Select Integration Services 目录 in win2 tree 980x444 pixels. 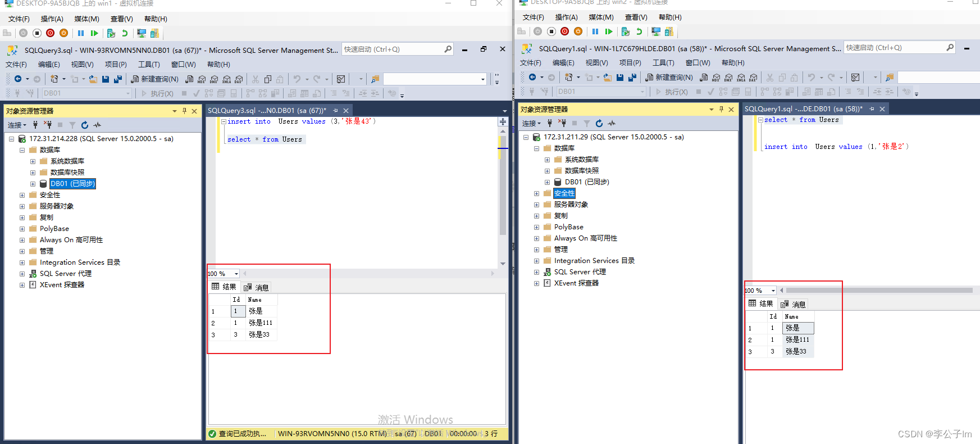594,261
